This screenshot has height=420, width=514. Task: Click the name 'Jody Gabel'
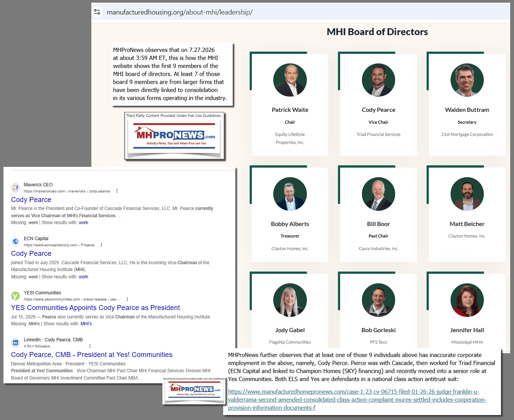[290, 330]
